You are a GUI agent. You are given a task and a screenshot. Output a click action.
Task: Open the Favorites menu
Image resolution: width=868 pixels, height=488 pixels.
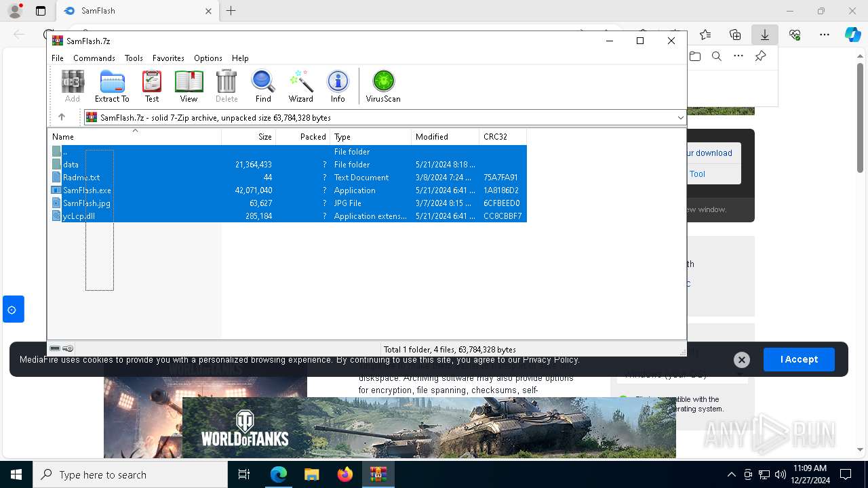coord(168,58)
